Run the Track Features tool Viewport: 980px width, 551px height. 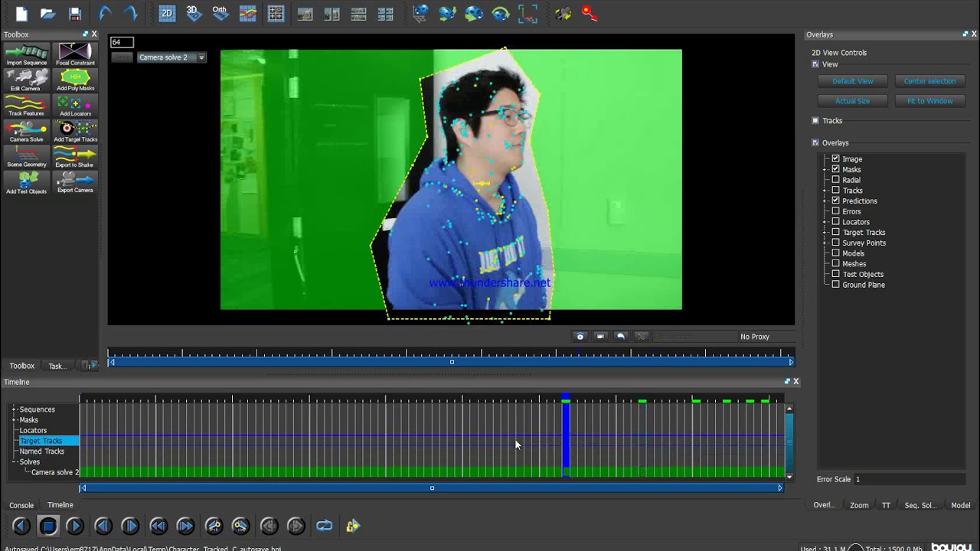pyautogui.click(x=26, y=105)
